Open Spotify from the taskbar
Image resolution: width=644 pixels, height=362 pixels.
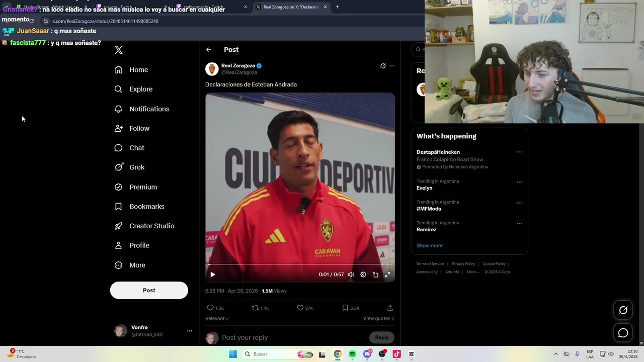tap(352, 354)
